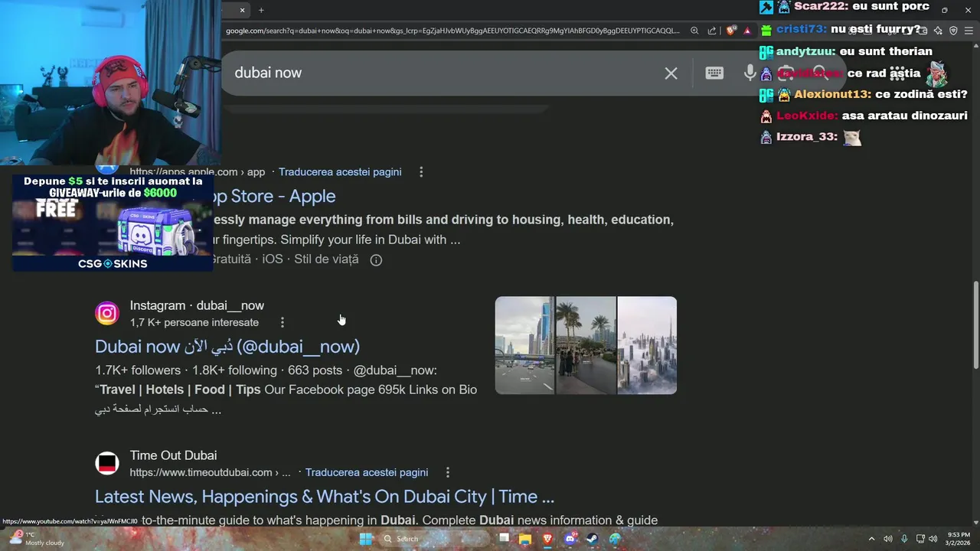Click the Time Out Dubai favicon
Screen dimensions: 980x551
pos(107,463)
